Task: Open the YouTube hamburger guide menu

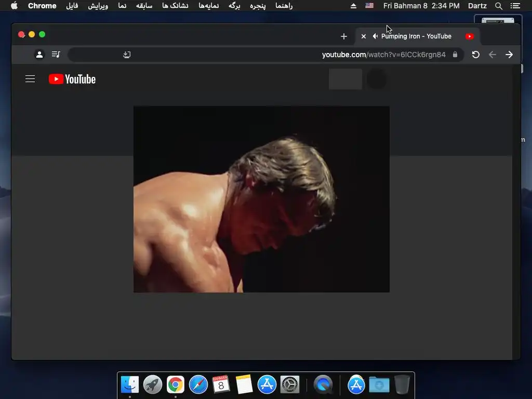Action: click(x=30, y=79)
